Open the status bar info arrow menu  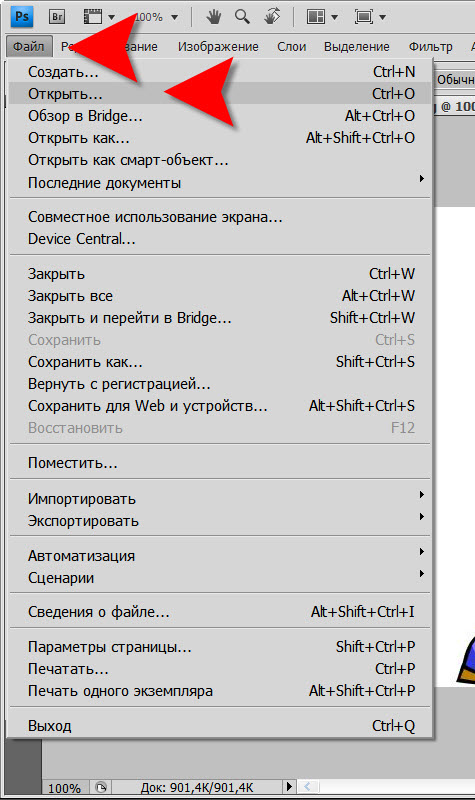point(289,787)
